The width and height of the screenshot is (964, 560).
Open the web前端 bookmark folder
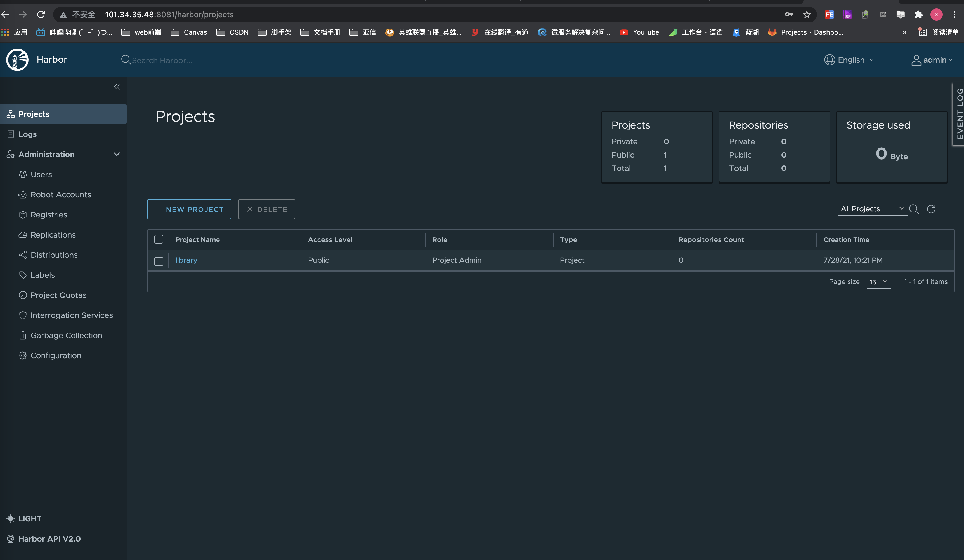pos(141,32)
